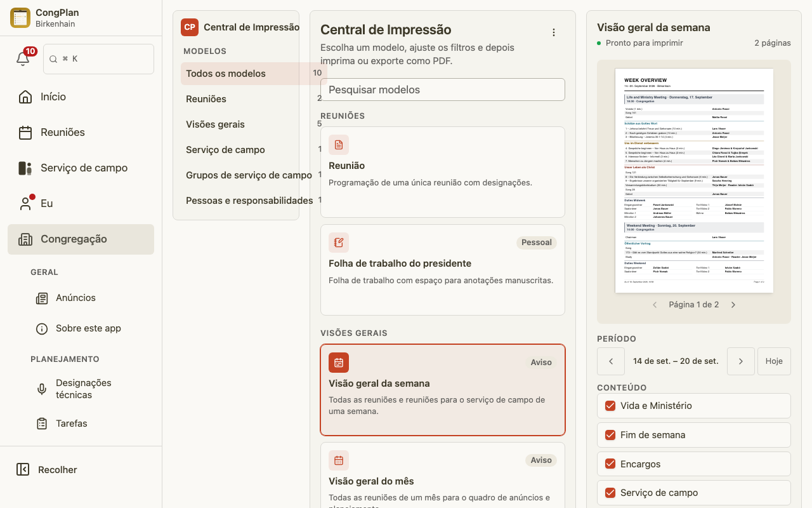
Task: Uncheck Serviço de campo content checkbox
Action: click(610, 493)
